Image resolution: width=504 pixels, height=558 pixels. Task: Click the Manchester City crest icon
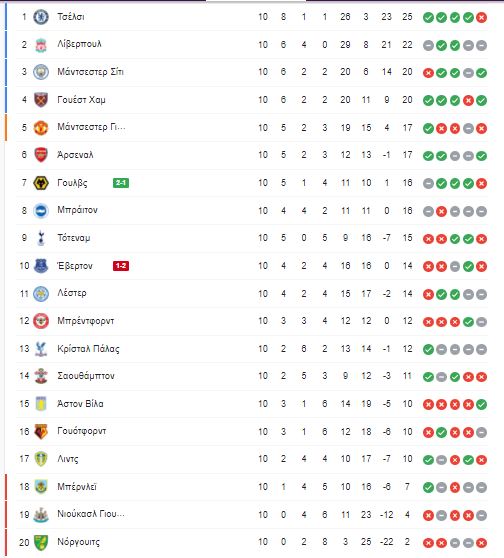41,72
